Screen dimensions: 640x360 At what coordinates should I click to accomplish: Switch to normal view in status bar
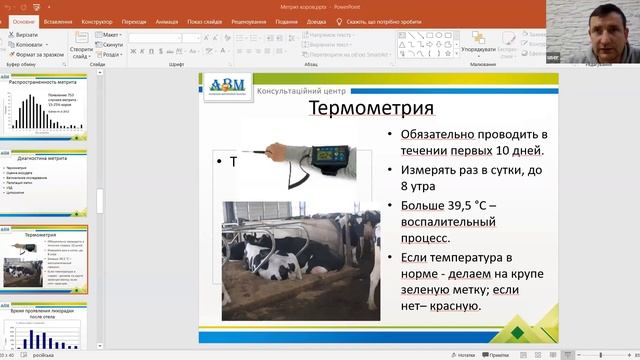pyautogui.click(x=523, y=355)
